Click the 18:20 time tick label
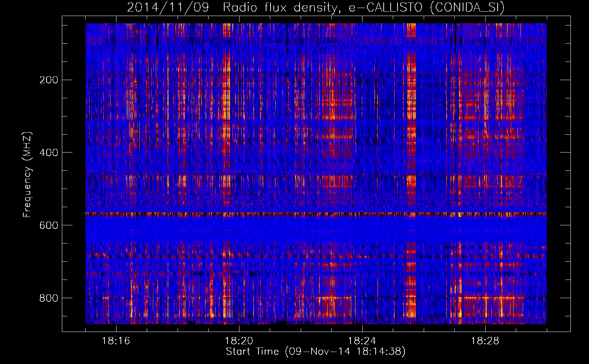The width and height of the screenshot is (589, 364). [x=239, y=341]
